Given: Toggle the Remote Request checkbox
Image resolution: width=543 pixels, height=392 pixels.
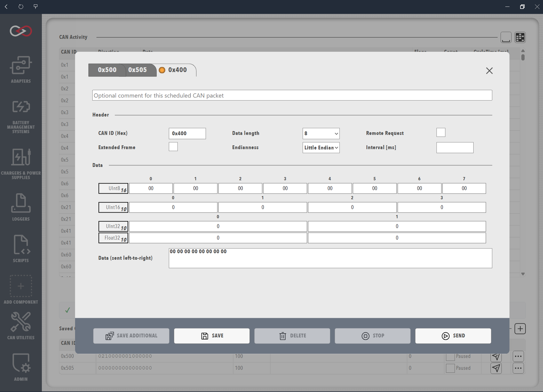Looking at the screenshot, I should point(441,132).
